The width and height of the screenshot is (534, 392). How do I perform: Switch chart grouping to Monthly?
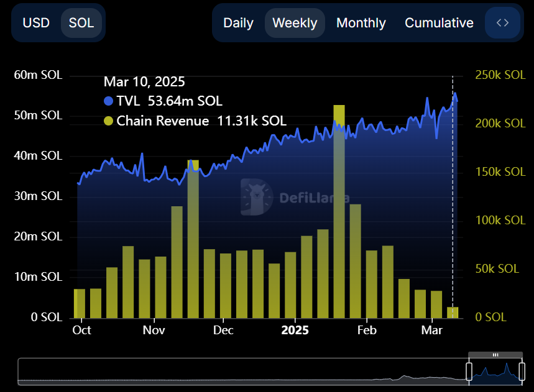361,23
